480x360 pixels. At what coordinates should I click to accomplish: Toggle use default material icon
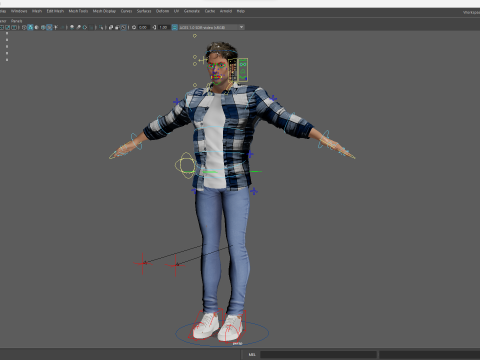[x=36, y=27]
